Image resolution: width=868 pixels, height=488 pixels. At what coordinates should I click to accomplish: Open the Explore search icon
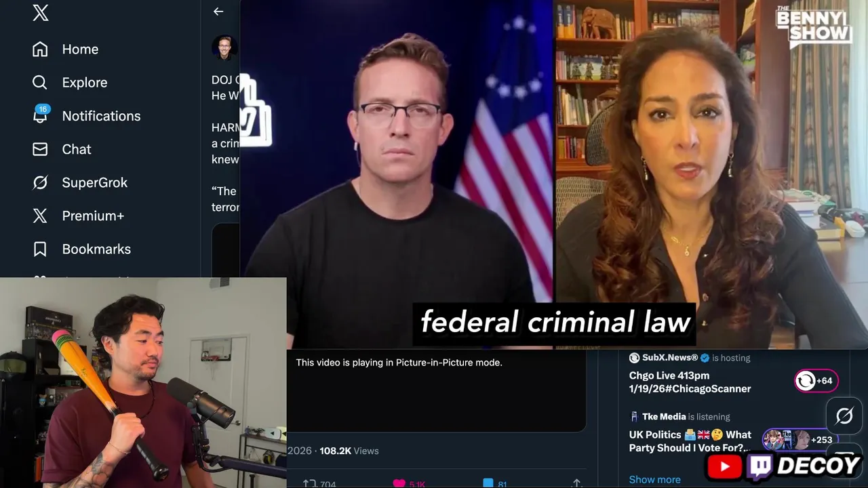40,82
